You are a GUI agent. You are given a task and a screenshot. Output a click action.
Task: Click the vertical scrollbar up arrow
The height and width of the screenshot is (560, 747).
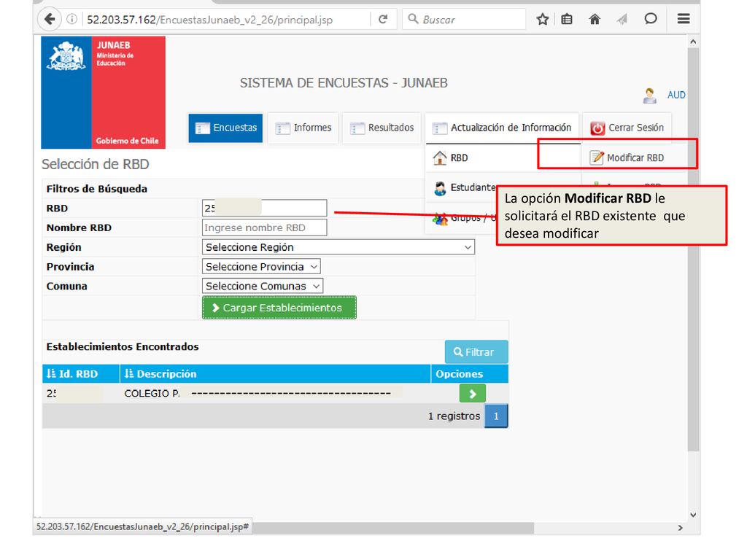click(693, 42)
